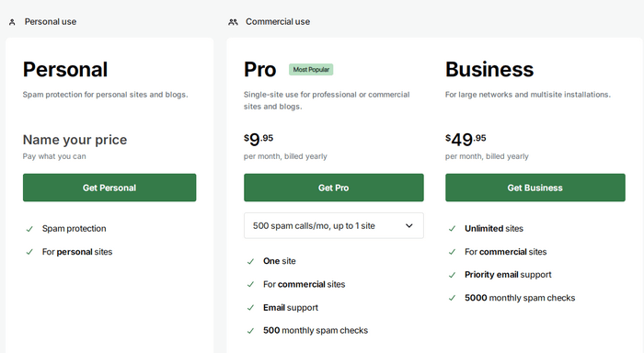The height and width of the screenshot is (353, 644).
Task: Open the 500 spam calls/mo dropdown
Action: [333, 226]
